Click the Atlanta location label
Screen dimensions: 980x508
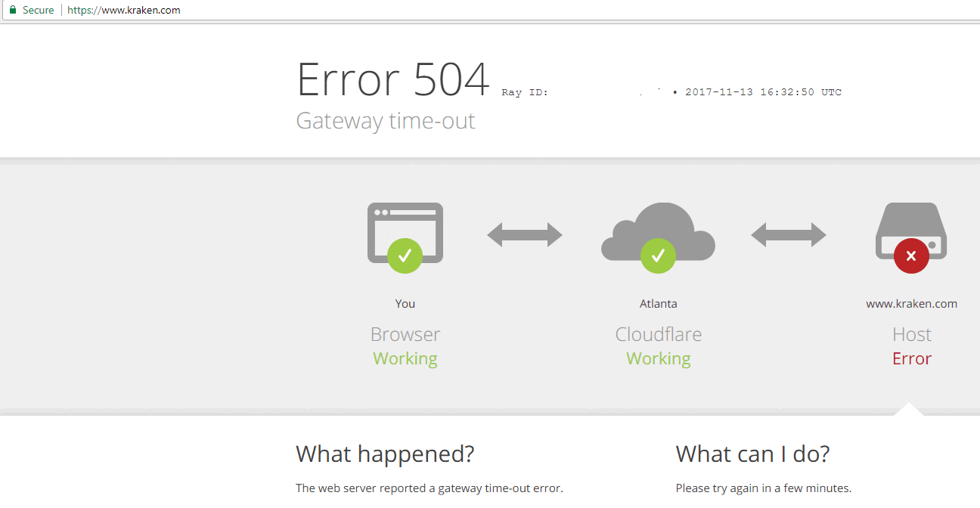pyautogui.click(x=658, y=304)
